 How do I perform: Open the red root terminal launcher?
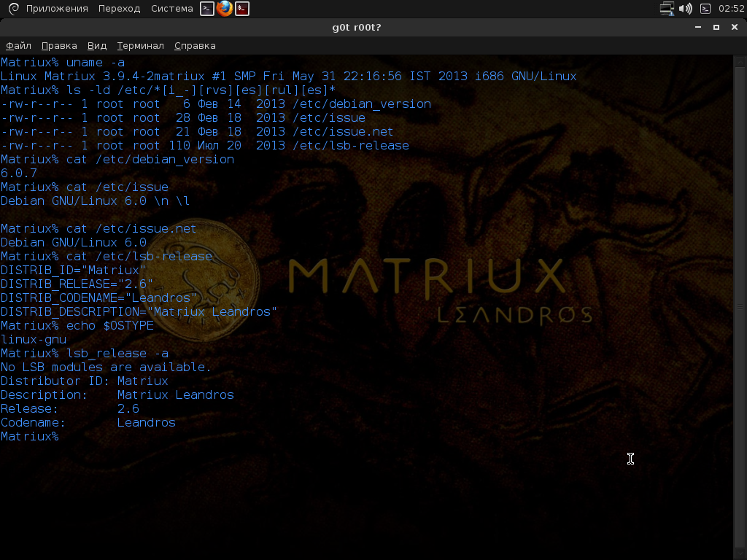(242, 9)
